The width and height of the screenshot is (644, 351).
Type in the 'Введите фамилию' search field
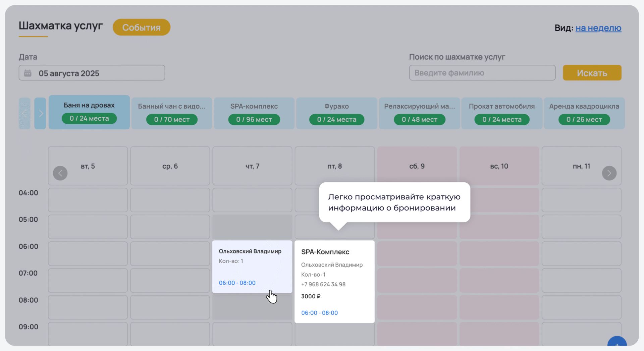(x=482, y=73)
